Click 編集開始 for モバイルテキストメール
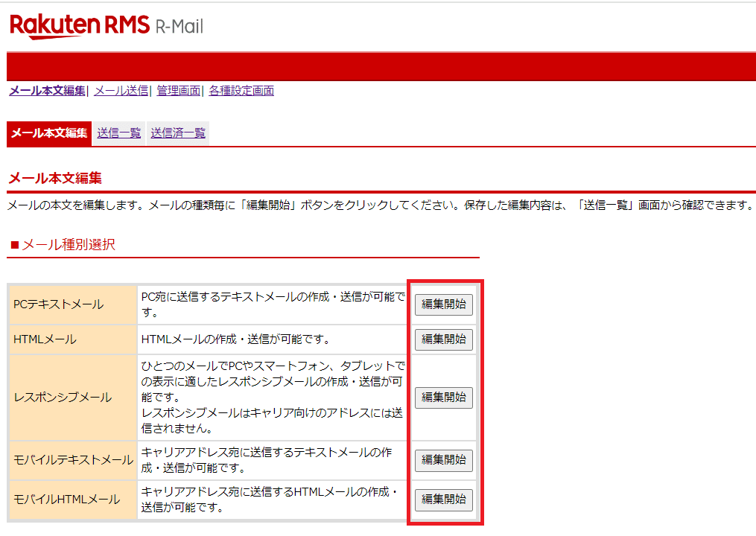 point(443,460)
